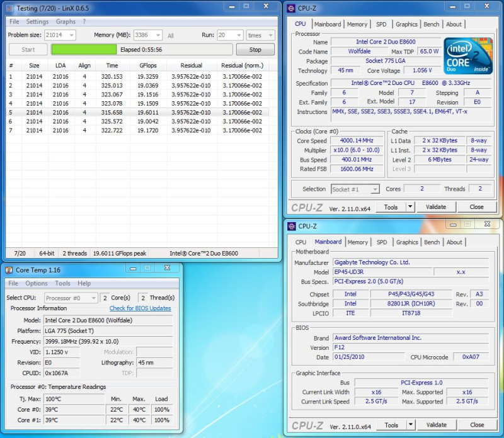Select LinX result row 1 with time 320.153
The height and width of the screenshot is (438, 504).
(x=137, y=76)
